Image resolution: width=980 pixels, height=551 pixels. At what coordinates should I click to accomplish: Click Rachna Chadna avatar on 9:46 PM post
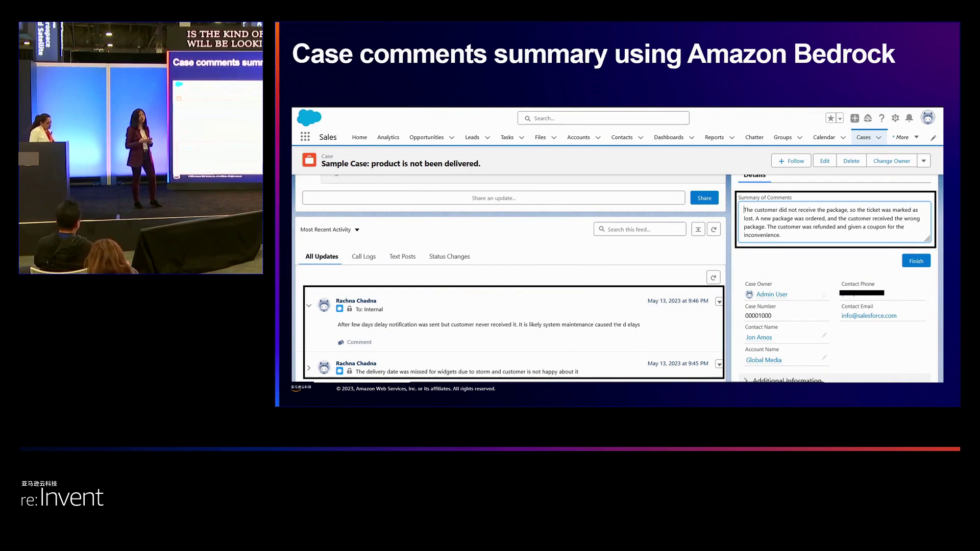coord(324,305)
